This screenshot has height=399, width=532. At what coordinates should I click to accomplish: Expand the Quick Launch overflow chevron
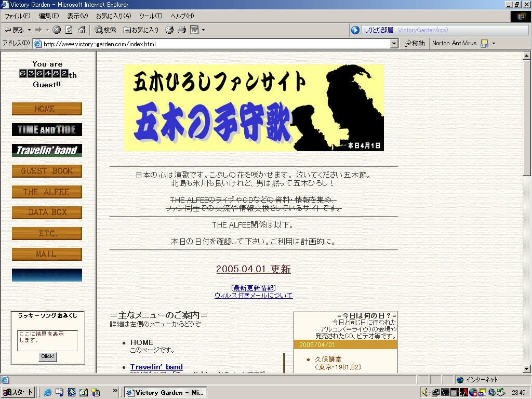[x=115, y=391]
